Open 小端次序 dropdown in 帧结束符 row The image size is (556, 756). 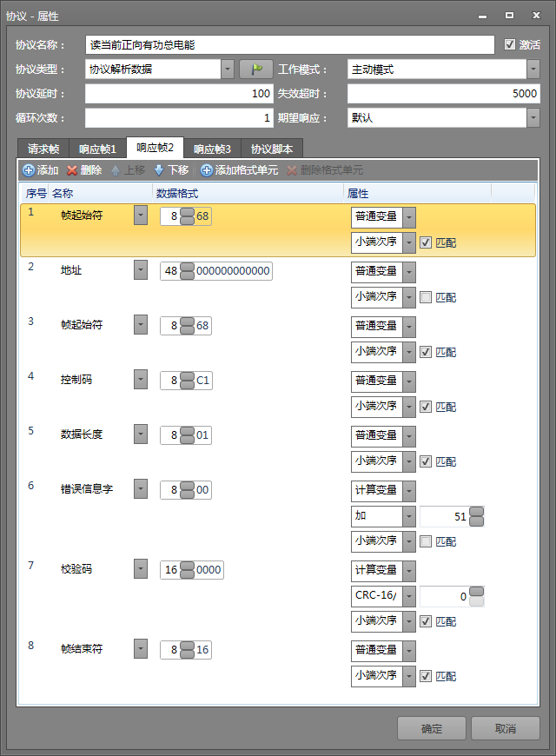[409, 676]
